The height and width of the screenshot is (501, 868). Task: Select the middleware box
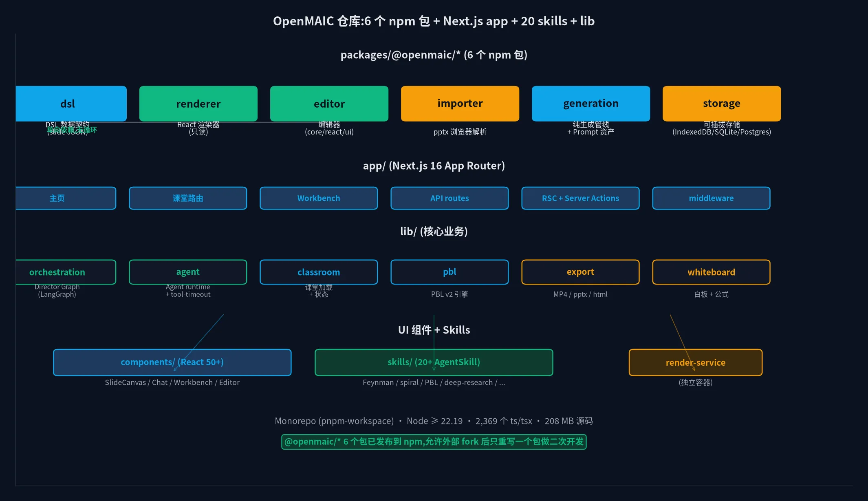(x=711, y=198)
